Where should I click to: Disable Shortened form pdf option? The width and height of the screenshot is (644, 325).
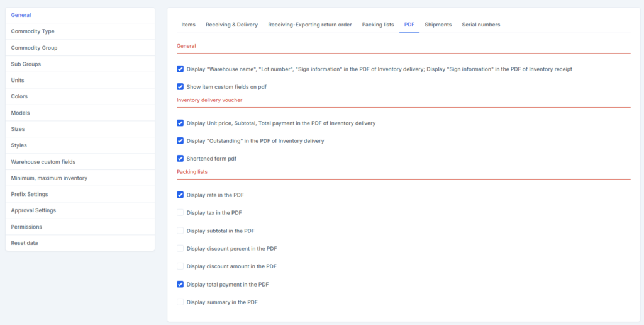click(180, 159)
